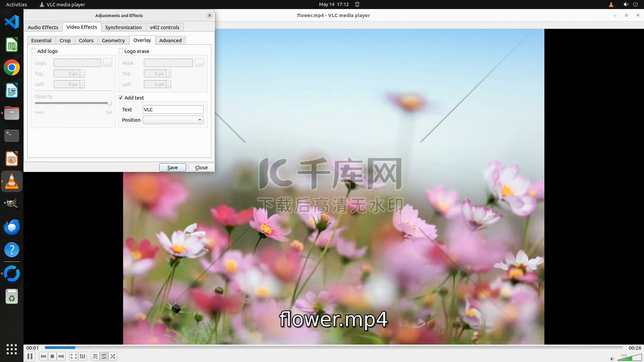
Task: Skip to next media track
Action: coord(61,356)
